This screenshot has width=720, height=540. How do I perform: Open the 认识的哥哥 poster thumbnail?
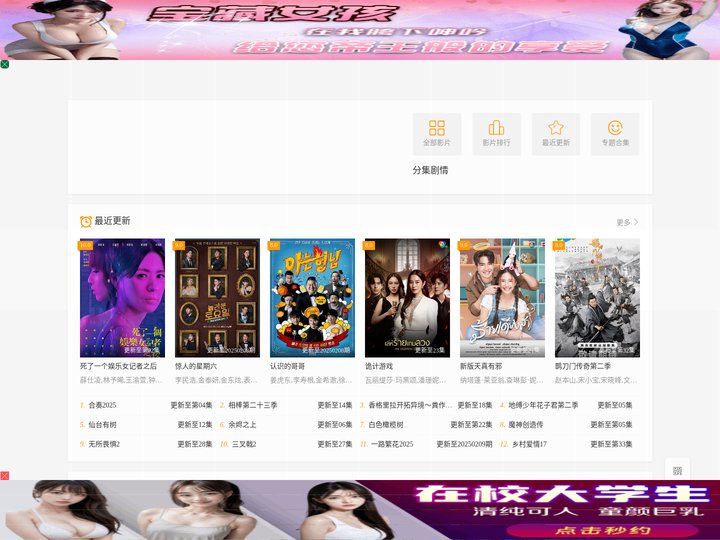[x=312, y=297]
